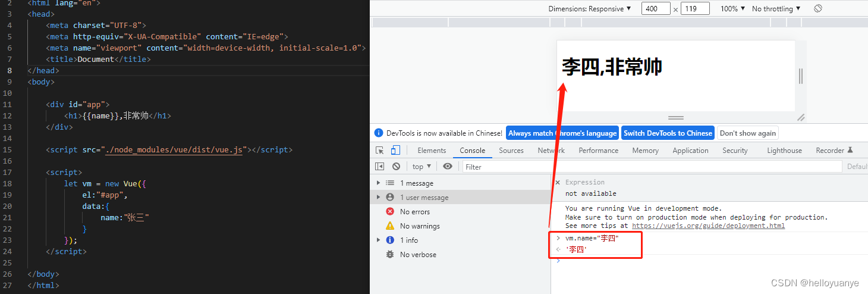Click the code line let vm = new Vue({
Screen dimensions: 868x294
click(105, 184)
